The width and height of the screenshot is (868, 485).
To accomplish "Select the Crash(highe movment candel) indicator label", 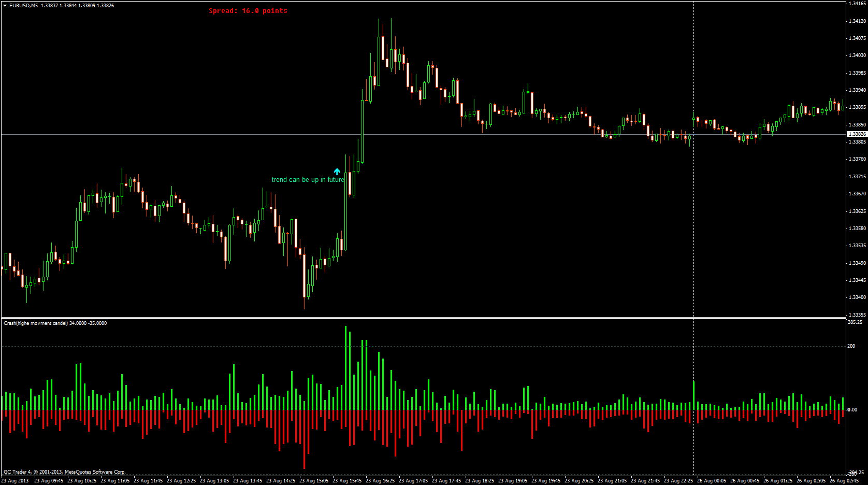I will pos(54,323).
